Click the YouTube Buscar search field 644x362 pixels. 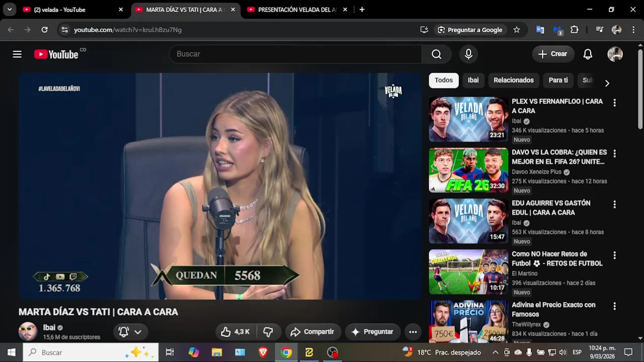295,54
